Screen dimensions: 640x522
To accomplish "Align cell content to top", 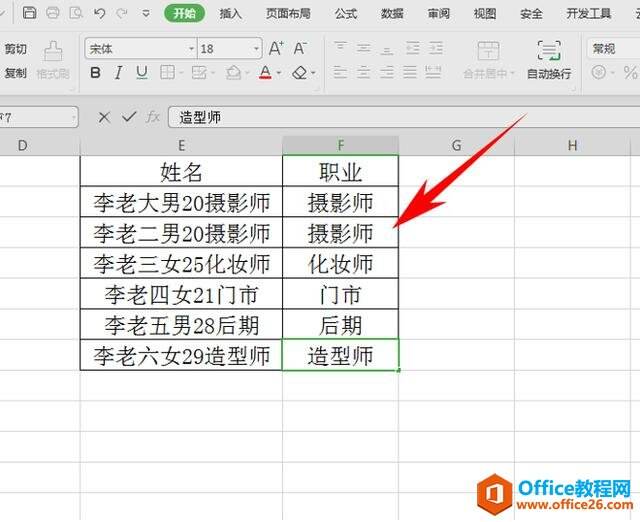I will [341, 49].
